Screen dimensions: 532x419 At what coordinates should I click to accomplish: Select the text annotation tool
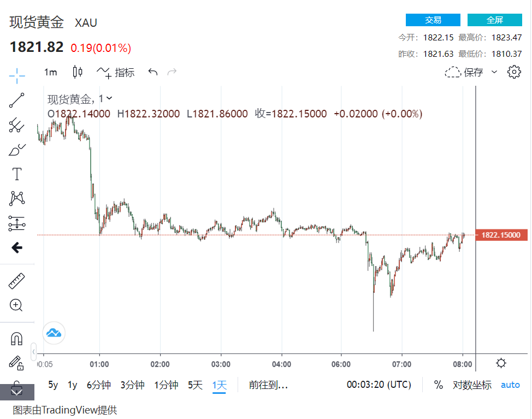pyautogui.click(x=17, y=174)
